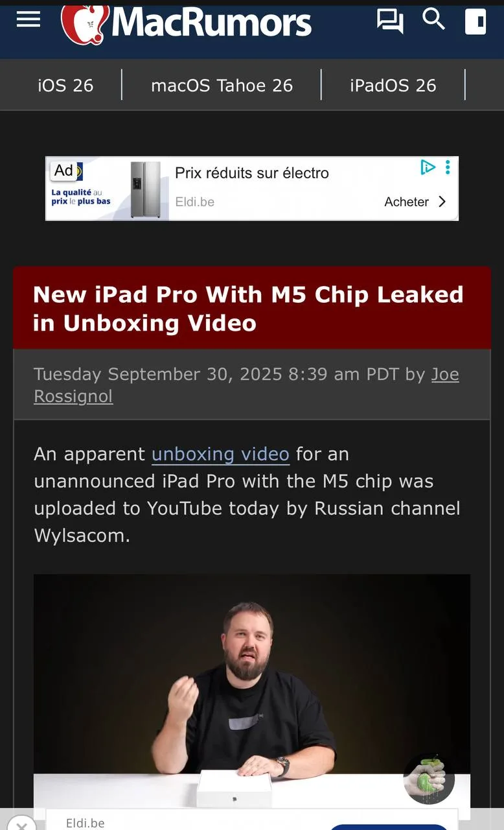504x830 pixels.
Task: Click the AdChoices triangle icon
Action: pyautogui.click(x=428, y=167)
